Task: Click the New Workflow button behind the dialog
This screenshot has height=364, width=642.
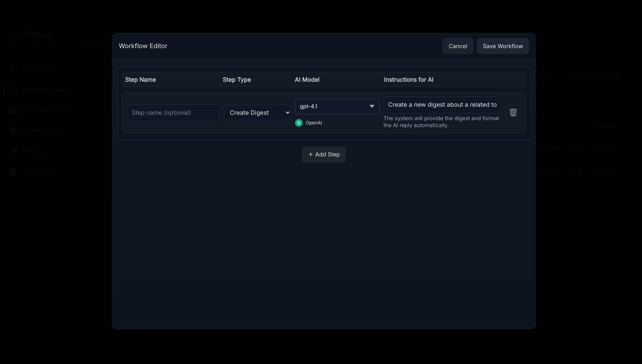Action: pyautogui.click(x=593, y=75)
